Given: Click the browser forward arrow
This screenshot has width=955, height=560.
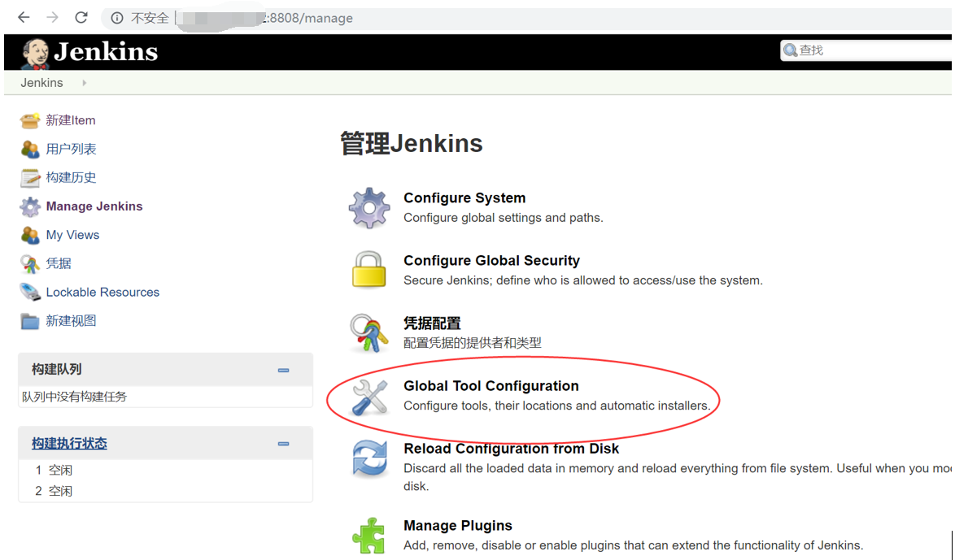Looking at the screenshot, I should click(52, 18).
